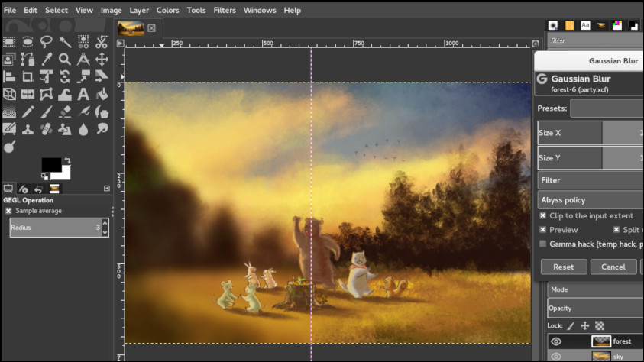The image size is (644, 362).
Task: Select the Gradient tool
Action: click(9, 112)
